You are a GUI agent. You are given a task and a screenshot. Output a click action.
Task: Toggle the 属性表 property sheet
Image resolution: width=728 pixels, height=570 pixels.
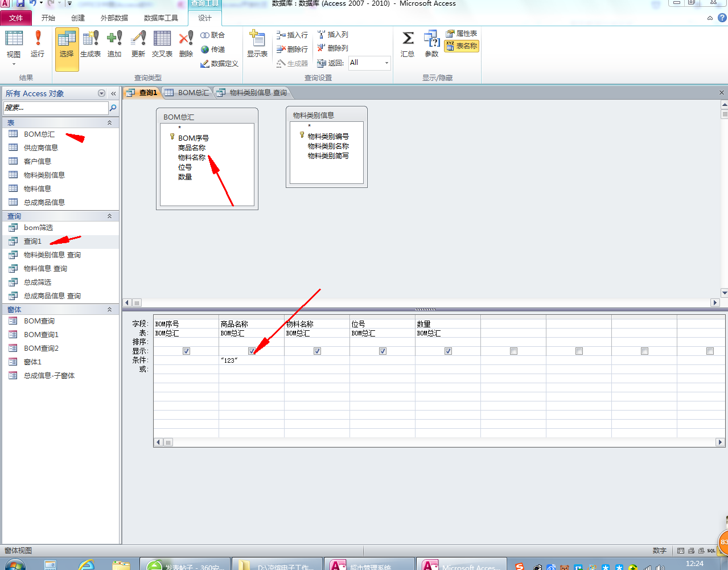[x=462, y=34]
